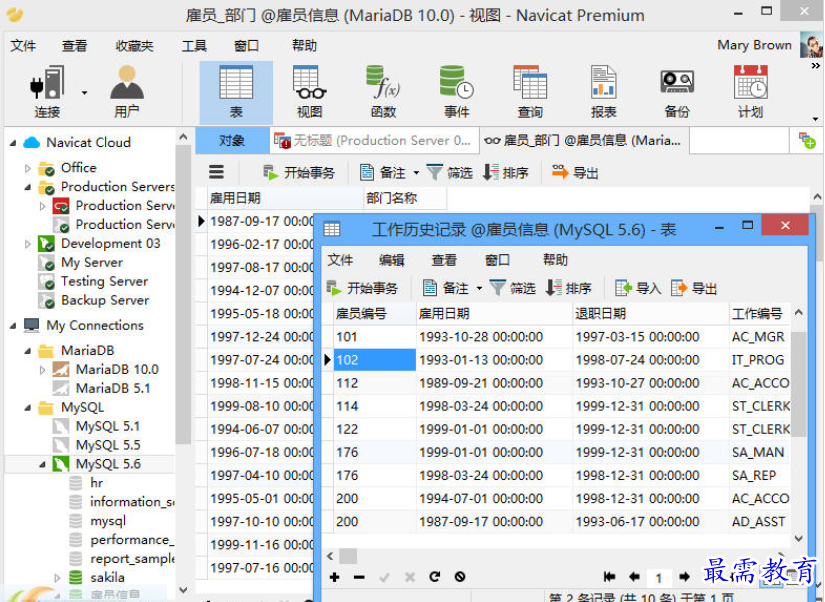Open the 备注 dropdown arrow in 工作历史记录 window
This screenshot has width=825, height=602.
(x=479, y=288)
